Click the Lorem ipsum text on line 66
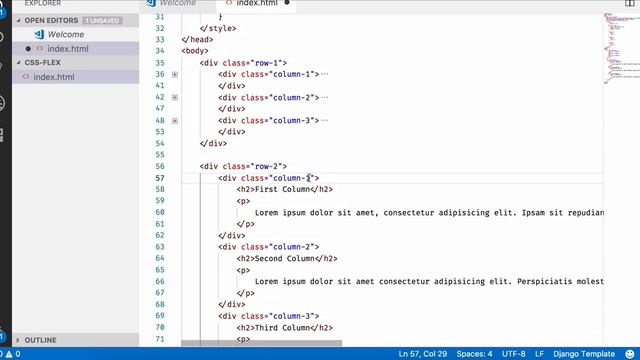The height and width of the screenshot is (360, 640). point(429,281)
